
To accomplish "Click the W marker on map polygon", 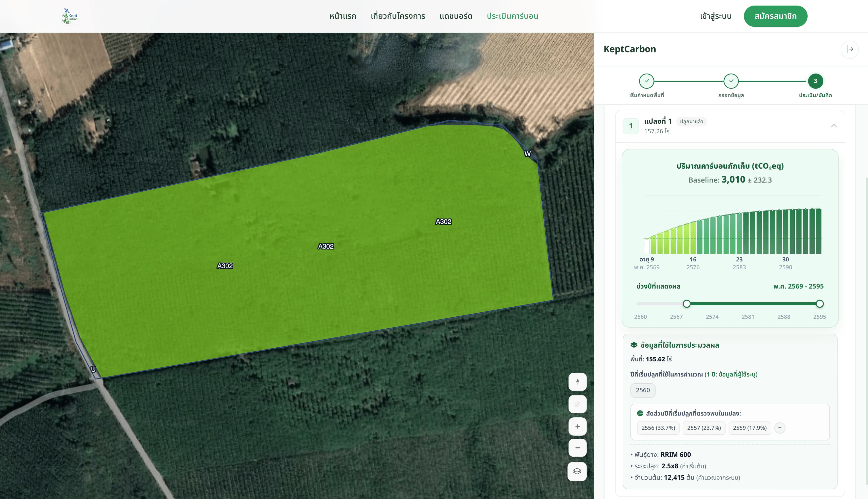I will coord(527,154).
